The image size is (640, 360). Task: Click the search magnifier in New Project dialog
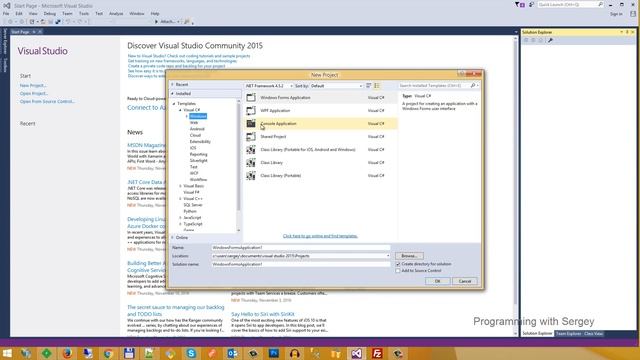click(473, 86)
